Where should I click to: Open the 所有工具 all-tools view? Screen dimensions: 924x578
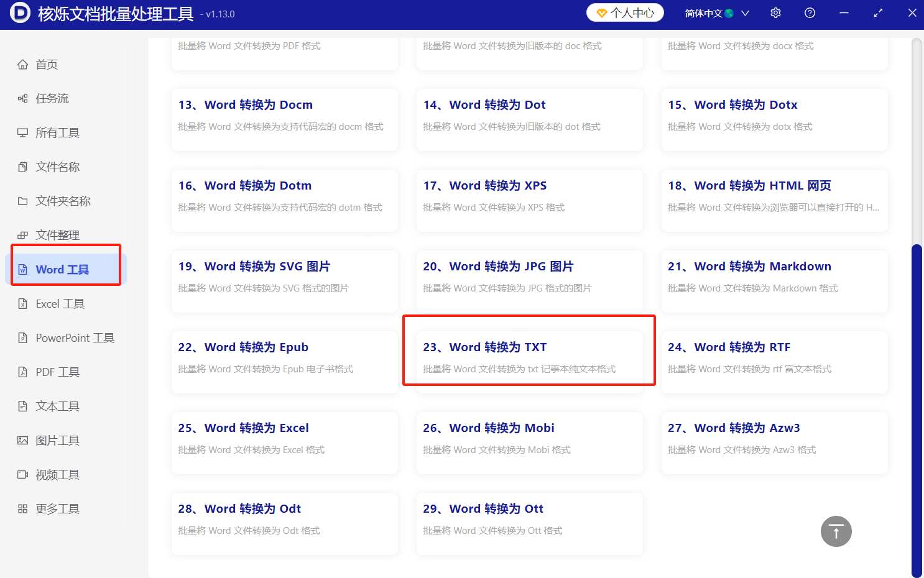[56, 132]
